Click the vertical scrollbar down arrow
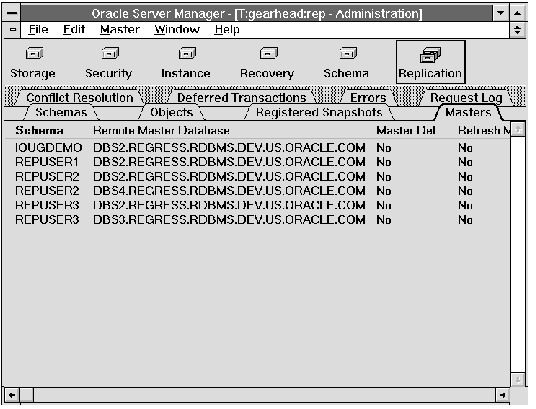 pyautogui.click(x=518, y=380)
